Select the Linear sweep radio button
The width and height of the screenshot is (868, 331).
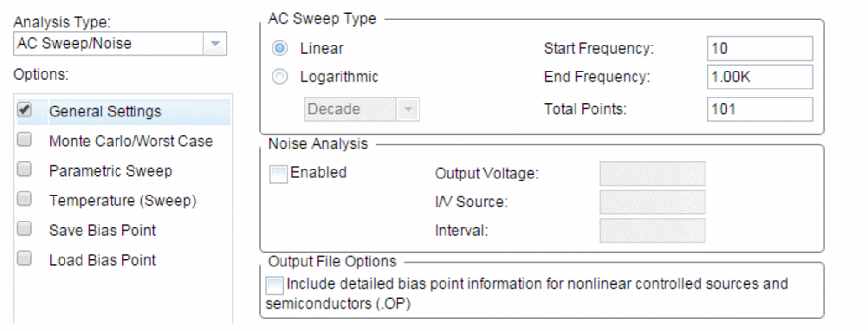[280, 49]
